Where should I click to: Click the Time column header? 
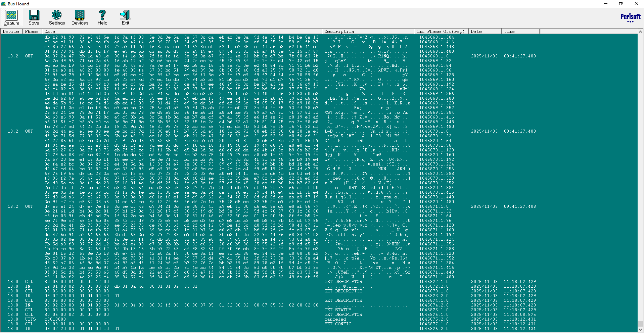pos(520,31)
